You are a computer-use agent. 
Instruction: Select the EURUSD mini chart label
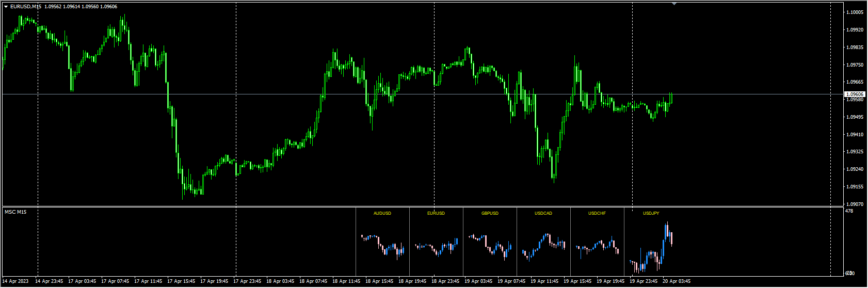(436, 213)
